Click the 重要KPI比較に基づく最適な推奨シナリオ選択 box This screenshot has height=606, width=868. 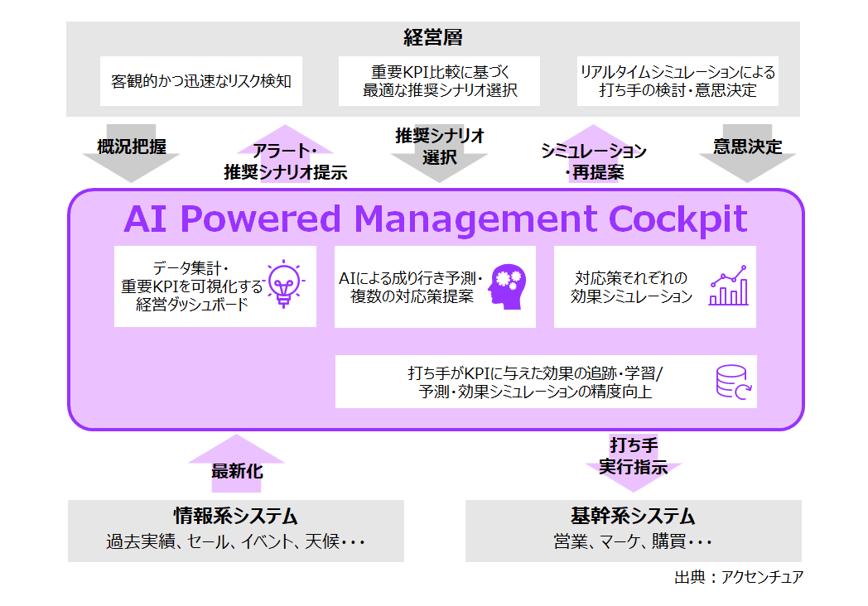[x=438, y=80]
